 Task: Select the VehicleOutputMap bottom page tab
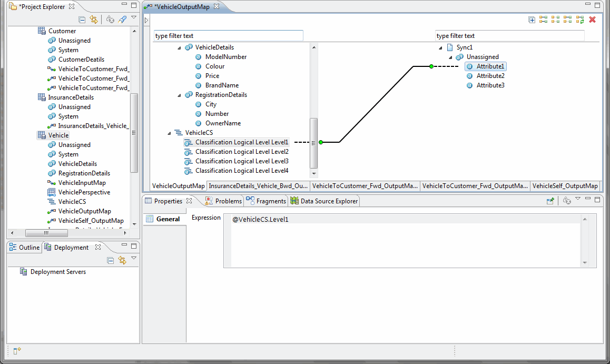(x=178, y=186)
